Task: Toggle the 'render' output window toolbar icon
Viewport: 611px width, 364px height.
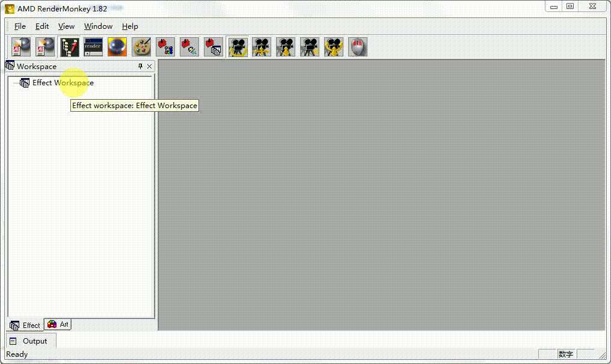Action: point(93,47)
